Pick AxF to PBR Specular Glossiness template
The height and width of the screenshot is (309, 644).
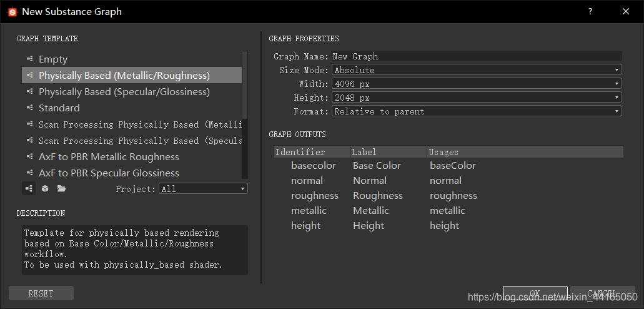(132, 173)
